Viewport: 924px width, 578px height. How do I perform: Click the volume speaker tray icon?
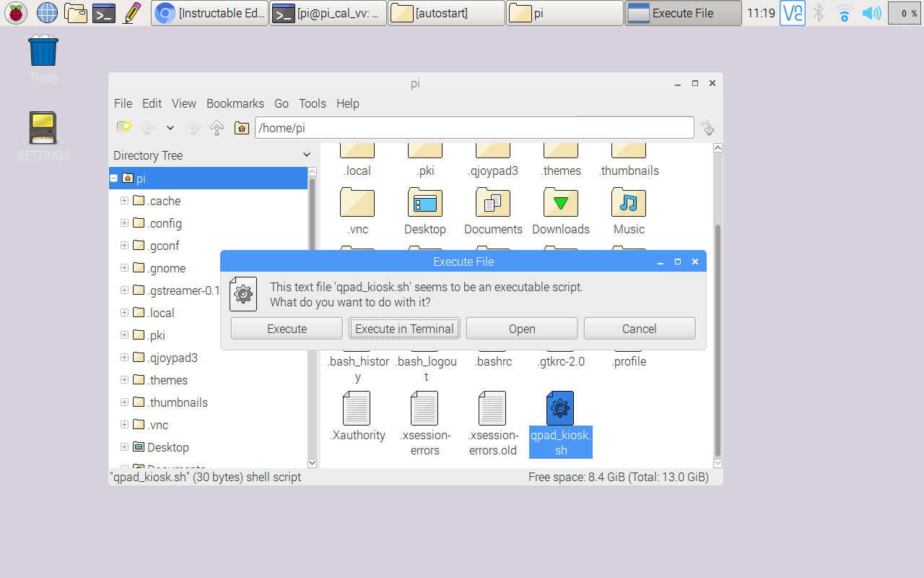point(872,12)
